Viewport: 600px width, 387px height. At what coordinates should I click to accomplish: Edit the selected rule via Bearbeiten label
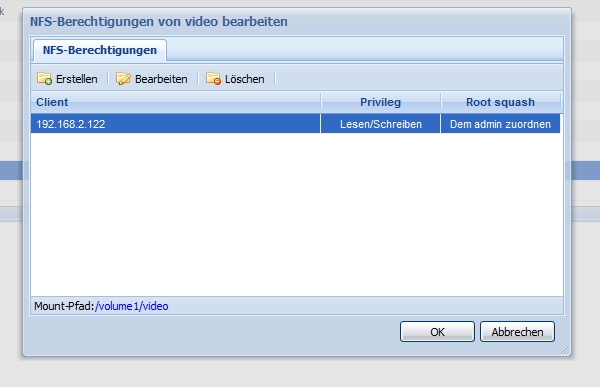161,79
